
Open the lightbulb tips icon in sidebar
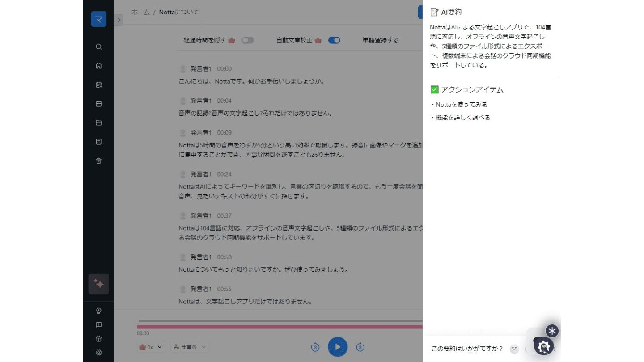[x=99, y=311]
